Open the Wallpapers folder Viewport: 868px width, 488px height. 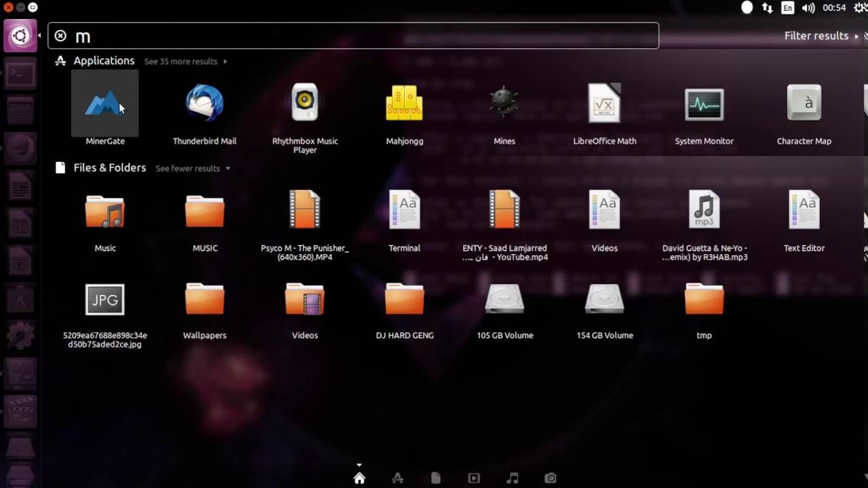click(x=205, y=300)
